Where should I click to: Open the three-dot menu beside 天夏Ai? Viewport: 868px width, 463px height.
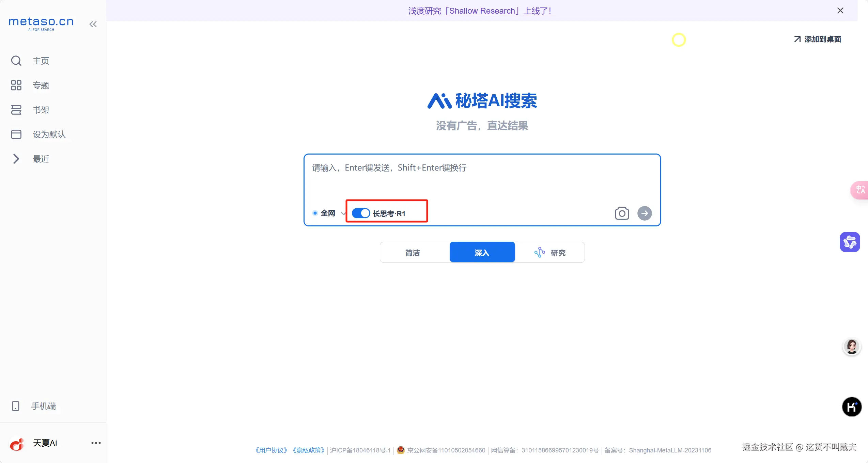click(x=96, y=443)
